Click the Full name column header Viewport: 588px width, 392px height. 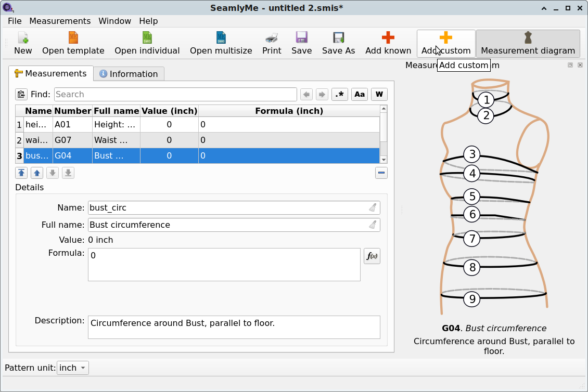click(116, 111)
